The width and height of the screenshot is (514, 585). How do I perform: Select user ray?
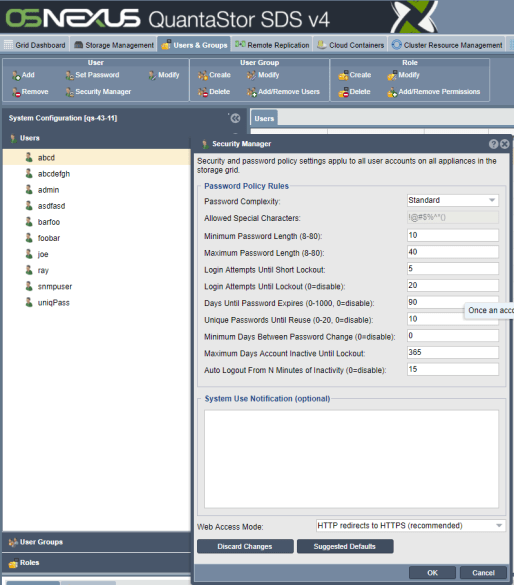click(x=97, y=270)
